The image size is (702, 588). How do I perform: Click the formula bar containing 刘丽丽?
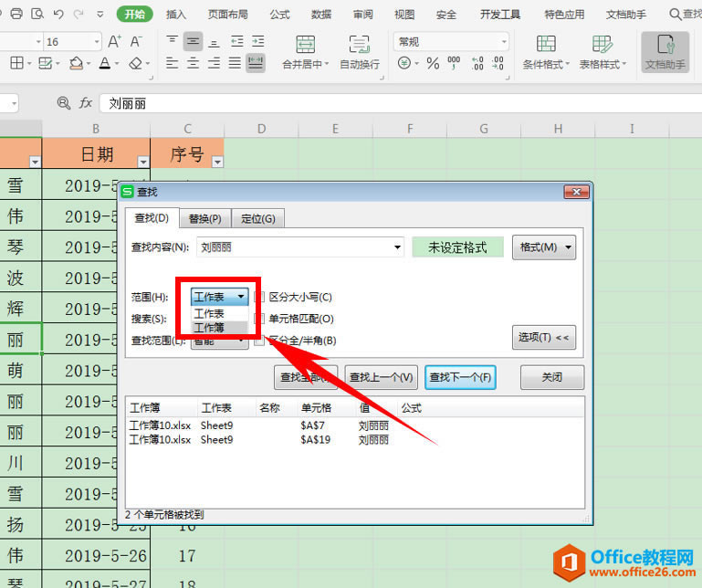click(401, 103)
